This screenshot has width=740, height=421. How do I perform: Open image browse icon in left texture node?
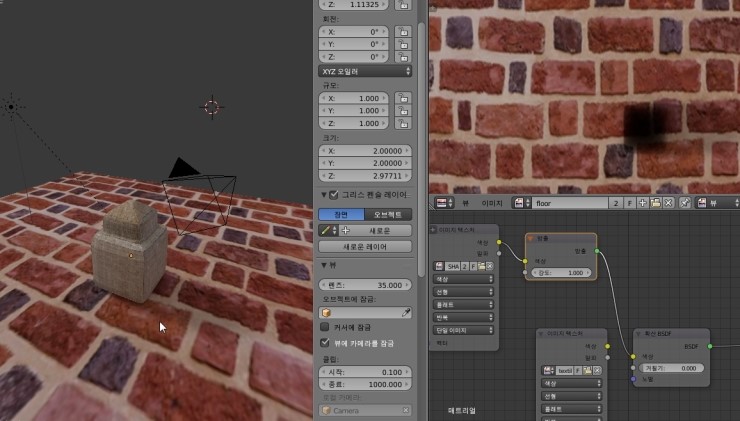(439, 266)
